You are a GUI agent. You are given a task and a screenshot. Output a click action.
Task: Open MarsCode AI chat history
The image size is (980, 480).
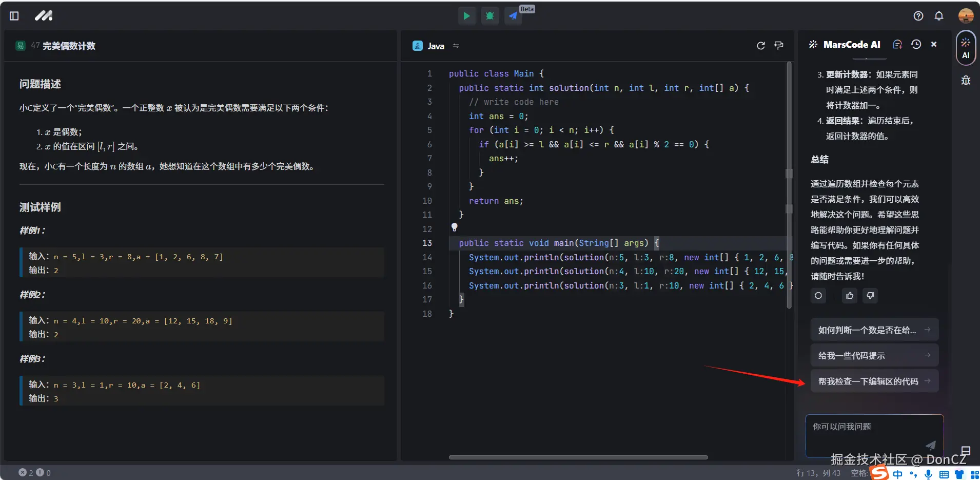pyautogui.click(x=916, y=45)
